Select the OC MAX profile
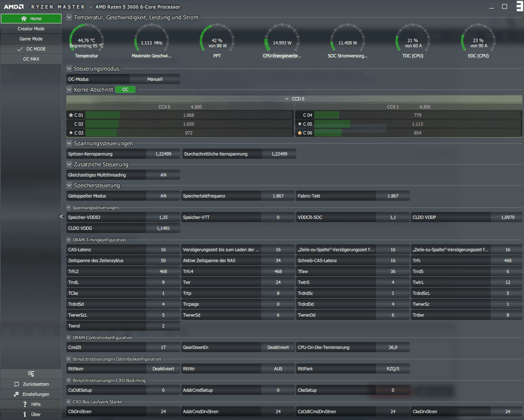Viewport: 524px width, 420px height. pyautogui.click(x=31, y=59)
